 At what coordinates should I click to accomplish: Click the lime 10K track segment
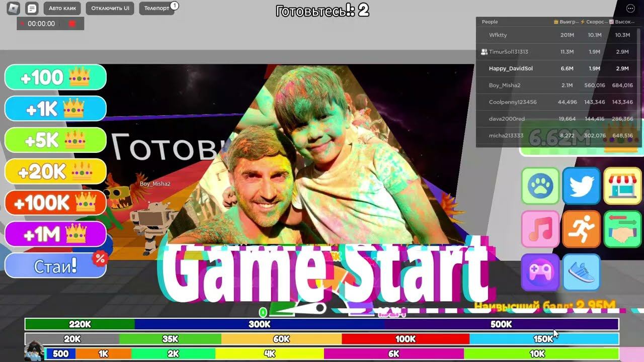pos(541,353)
